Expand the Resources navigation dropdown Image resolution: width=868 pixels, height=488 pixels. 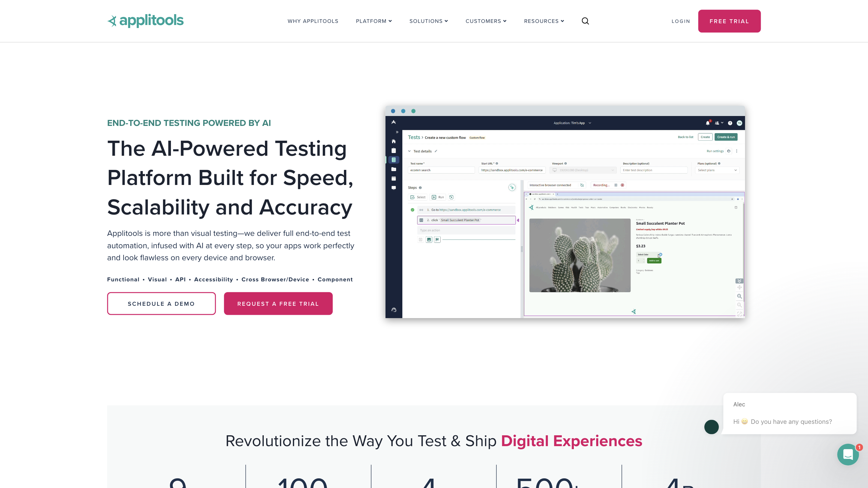[x=544, y=21]
